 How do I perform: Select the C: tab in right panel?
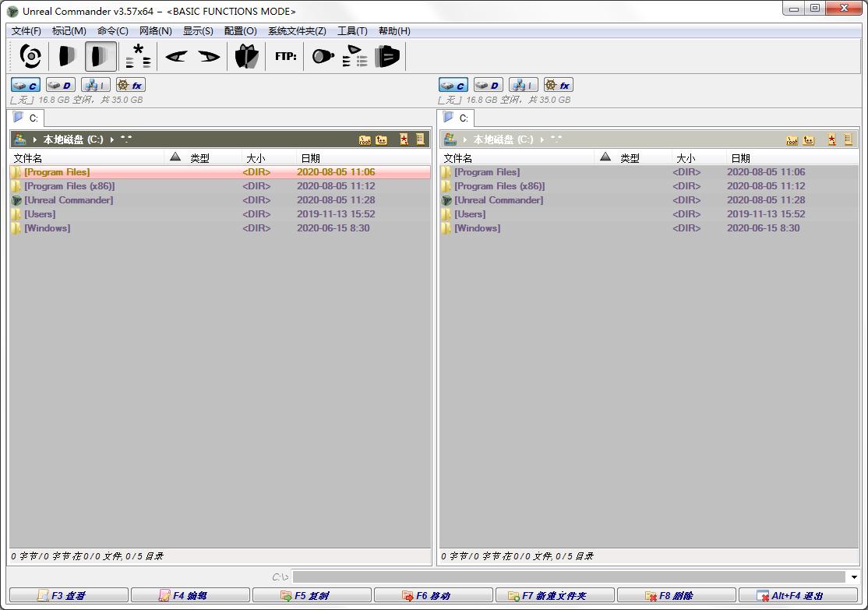[x=457, y=118]
